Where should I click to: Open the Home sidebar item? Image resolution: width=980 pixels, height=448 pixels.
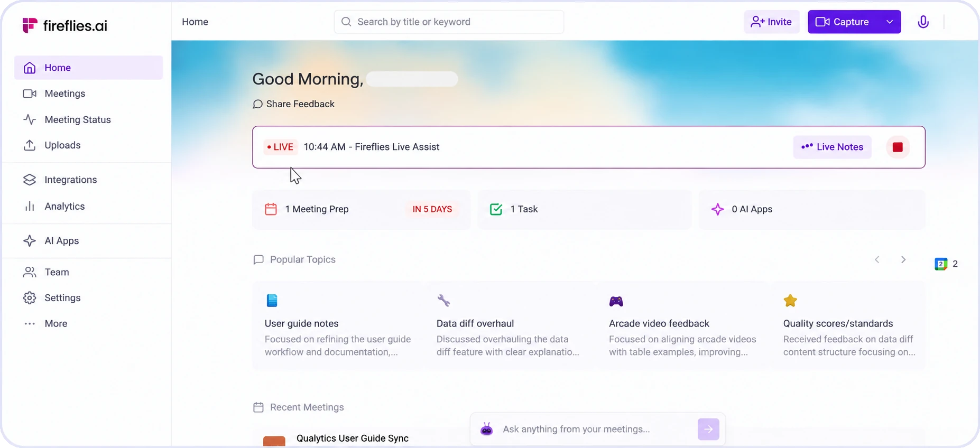coord(88,68)
